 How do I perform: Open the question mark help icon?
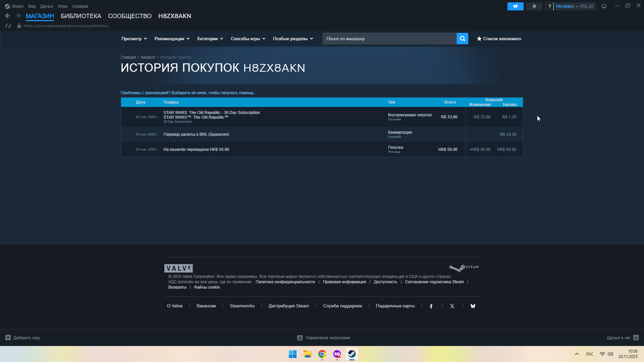[x=549, y=6]
